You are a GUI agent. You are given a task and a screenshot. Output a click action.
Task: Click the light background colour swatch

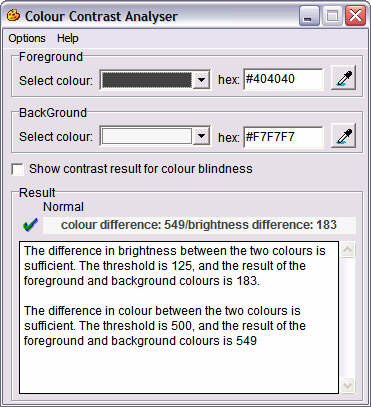147,136
